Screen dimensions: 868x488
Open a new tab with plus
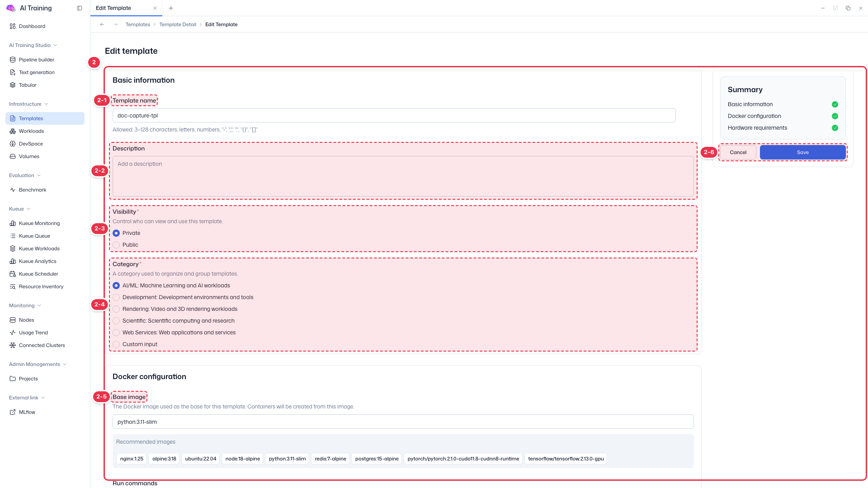coord(171,8)
